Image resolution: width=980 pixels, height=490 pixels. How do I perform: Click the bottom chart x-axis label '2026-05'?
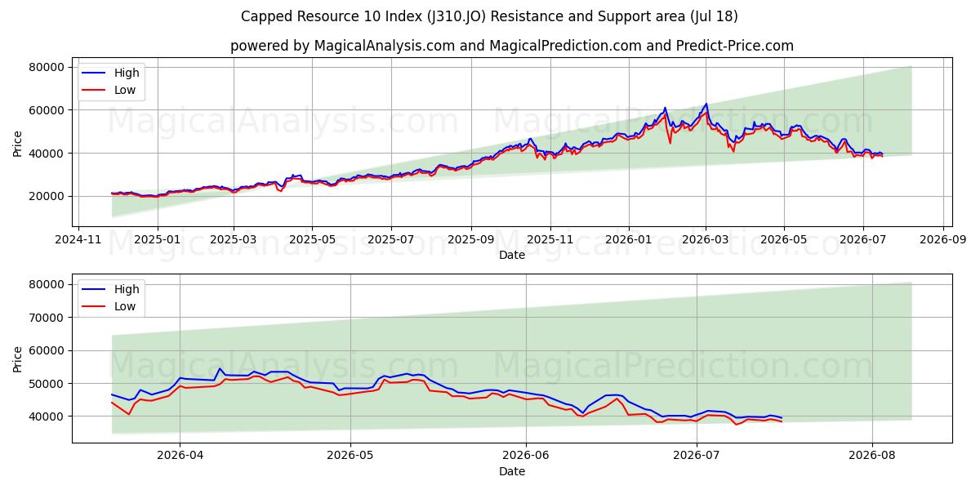tap(350, 457)
